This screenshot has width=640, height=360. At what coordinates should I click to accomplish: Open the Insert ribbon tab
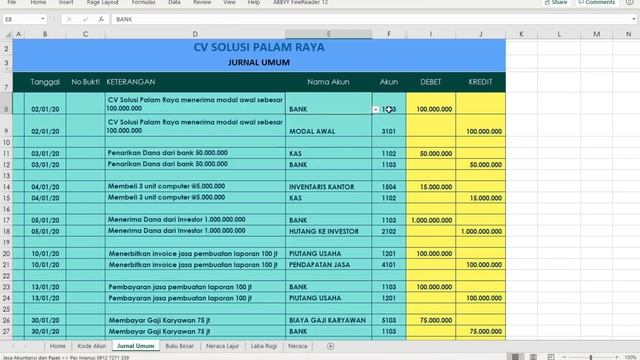pos(66,2)
